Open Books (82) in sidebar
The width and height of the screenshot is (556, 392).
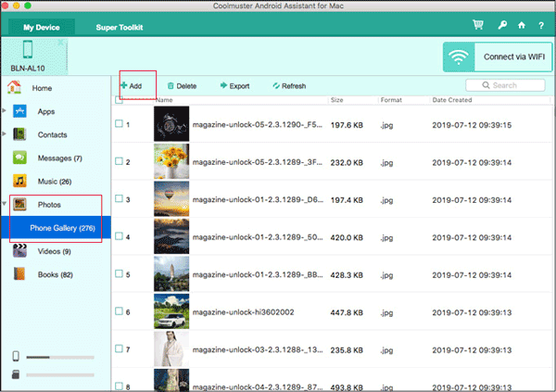[x=56, y=274]
